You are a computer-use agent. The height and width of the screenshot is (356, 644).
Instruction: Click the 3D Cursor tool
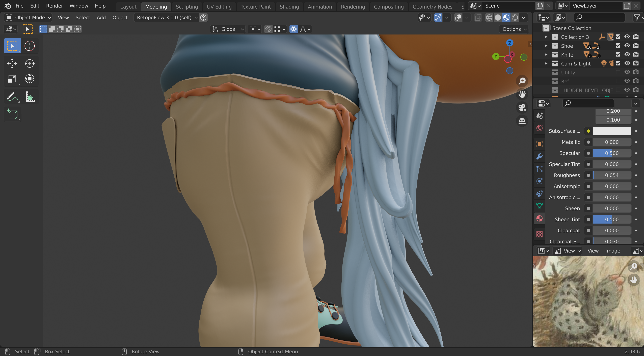pyautogui.click(x=30, y=46)
